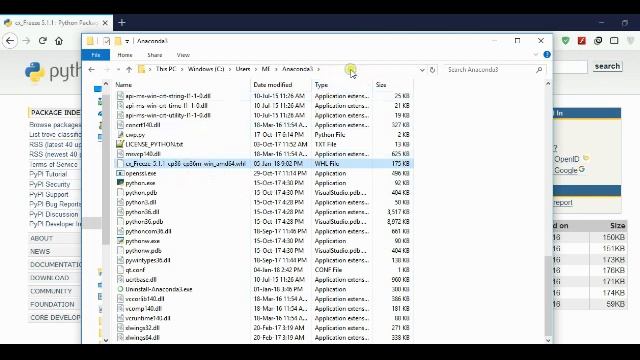
Task: Open the File tab in Explorer ribbon
Action: click(x=96, y=55)
